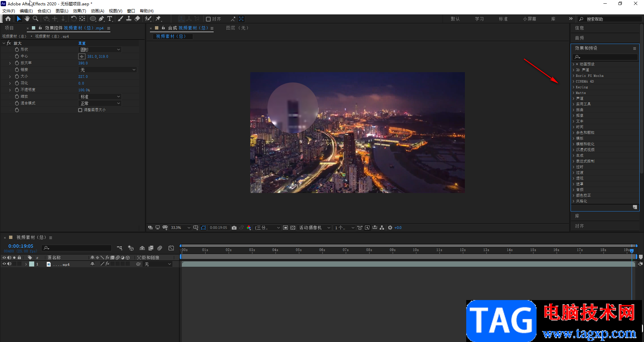Open the Graph Editor in the timeline
Image resolution: width=644 pixels, height=342 pixels.
pyautogui.click(x=171, y=248)
